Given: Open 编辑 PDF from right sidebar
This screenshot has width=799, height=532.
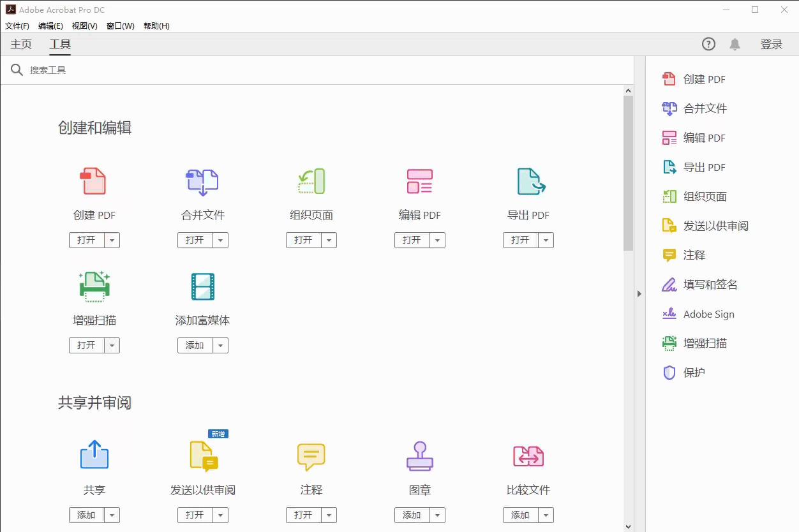Looking at the screenshot, I should click(694, 138).
